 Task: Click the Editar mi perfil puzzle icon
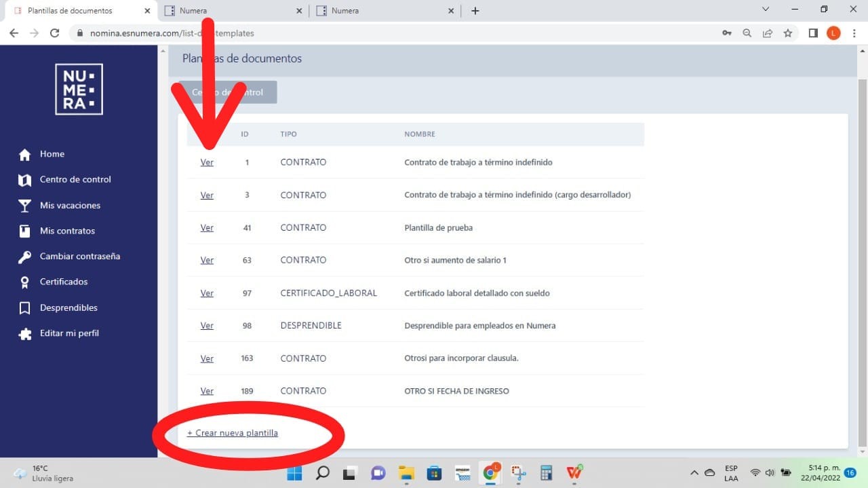[x=25, y=334]
